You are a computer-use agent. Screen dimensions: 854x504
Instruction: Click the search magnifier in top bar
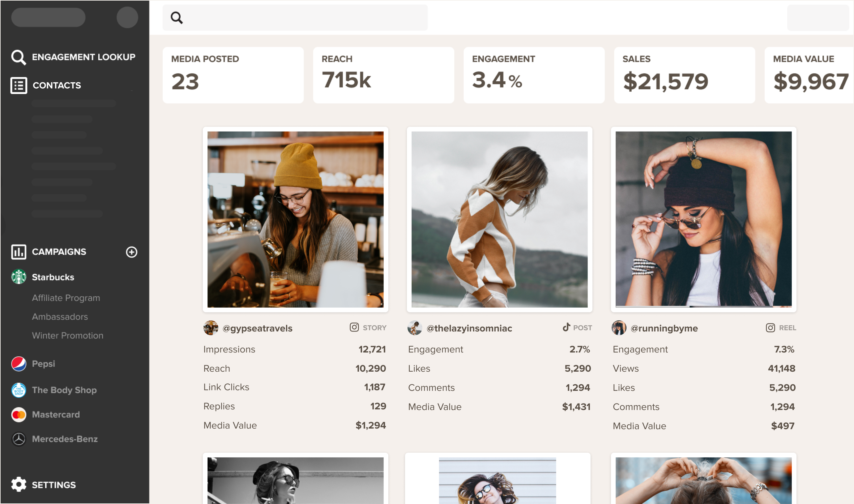point(177,18)
